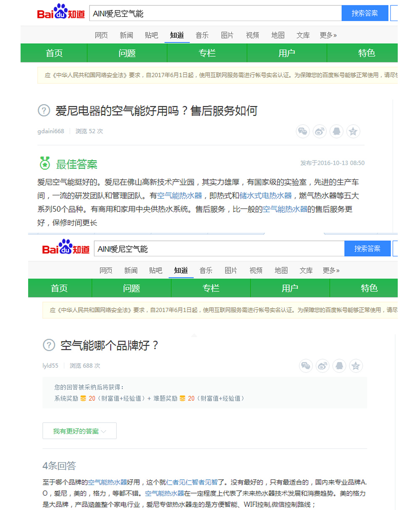
Task: Click the 浏览 688 次 view count
Action: (x=85, y=365)
